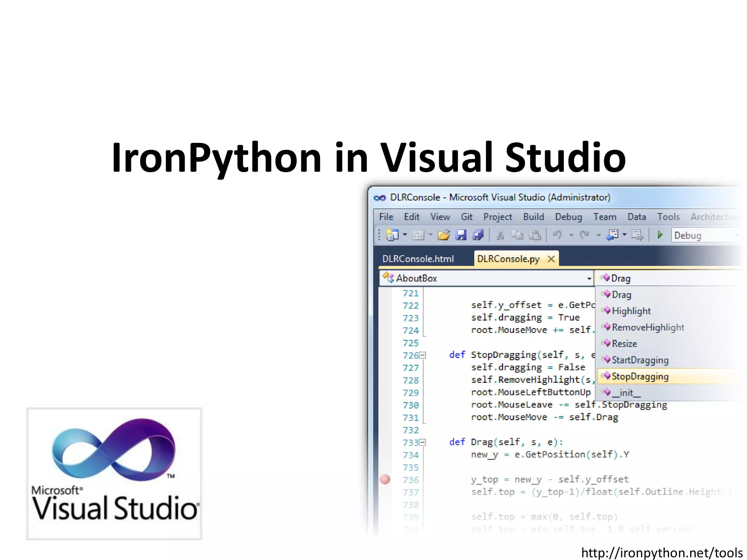Select Highlight in the members list

(x=669, y=311)
